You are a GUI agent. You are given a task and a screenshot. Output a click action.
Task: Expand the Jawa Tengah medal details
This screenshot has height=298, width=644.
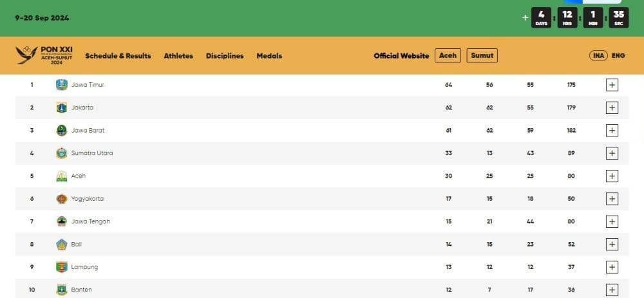(612, 221)
